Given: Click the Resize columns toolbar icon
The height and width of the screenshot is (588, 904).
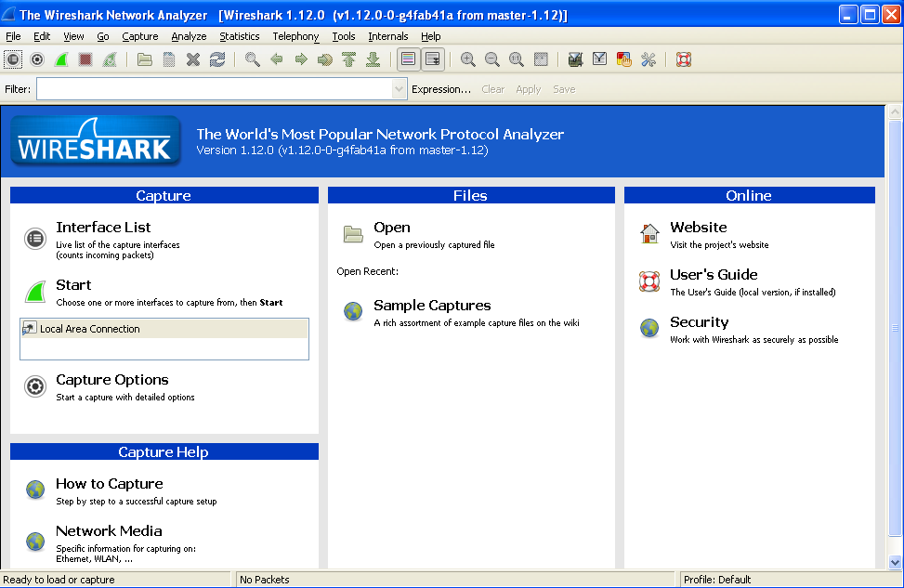Looking at the screenshot, I should [x=541, y=59].
